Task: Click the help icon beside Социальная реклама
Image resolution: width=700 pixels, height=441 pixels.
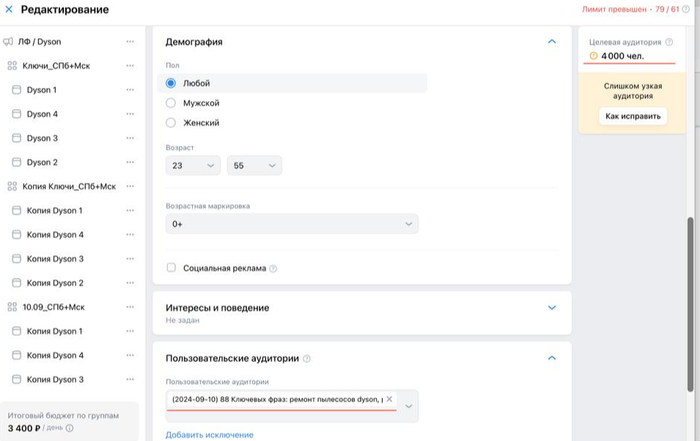Action: pyautogui.click(x=273, y=268)
